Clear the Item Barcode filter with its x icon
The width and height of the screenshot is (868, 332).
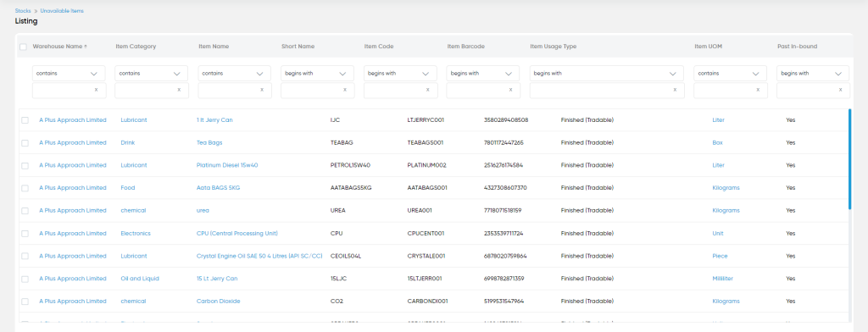[510, 90]
